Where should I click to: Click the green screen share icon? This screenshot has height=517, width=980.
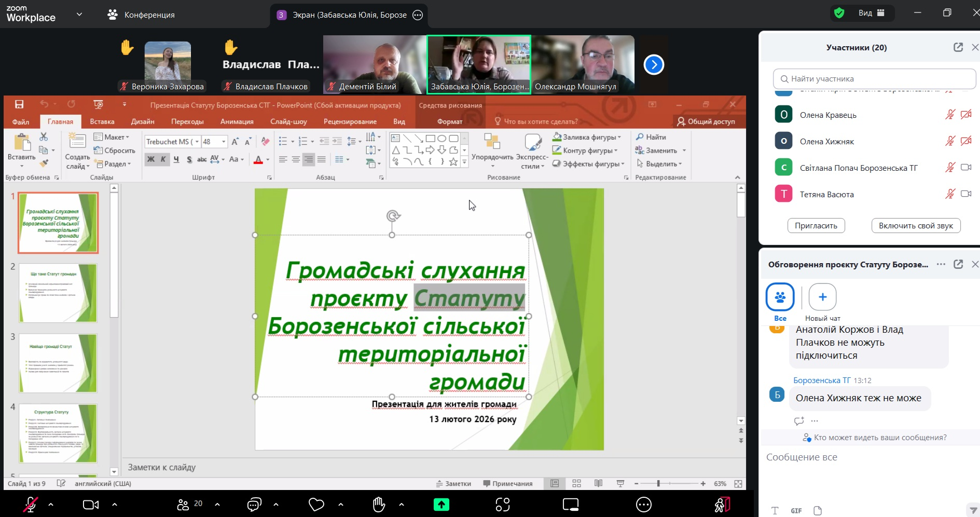(x=441, y=504)
